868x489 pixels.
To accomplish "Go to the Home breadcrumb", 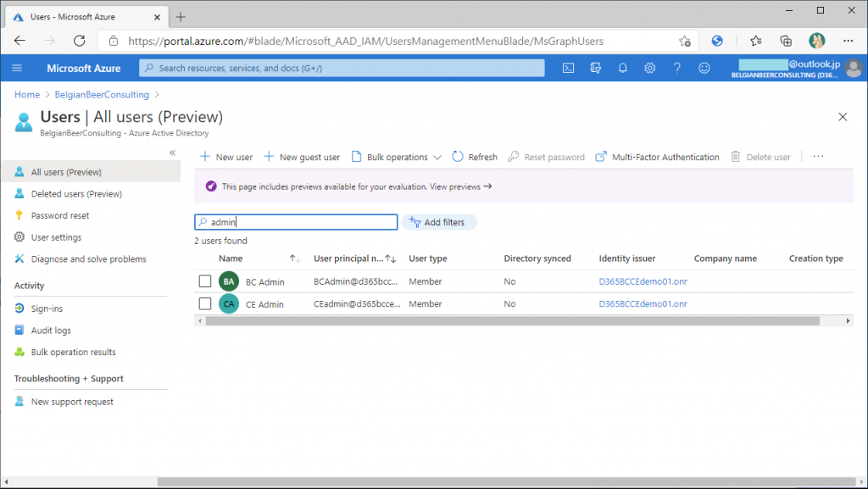I will pos(27,95).
